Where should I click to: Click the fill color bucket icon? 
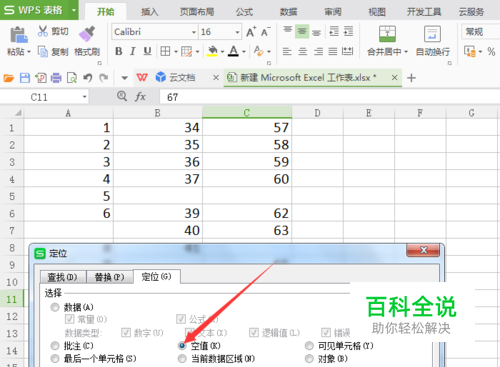click(x=212, y=51)
